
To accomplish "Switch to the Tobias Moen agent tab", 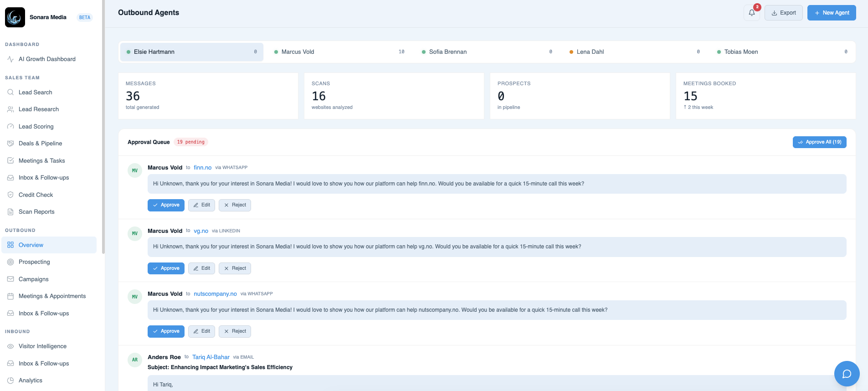I will click(782, 52).
